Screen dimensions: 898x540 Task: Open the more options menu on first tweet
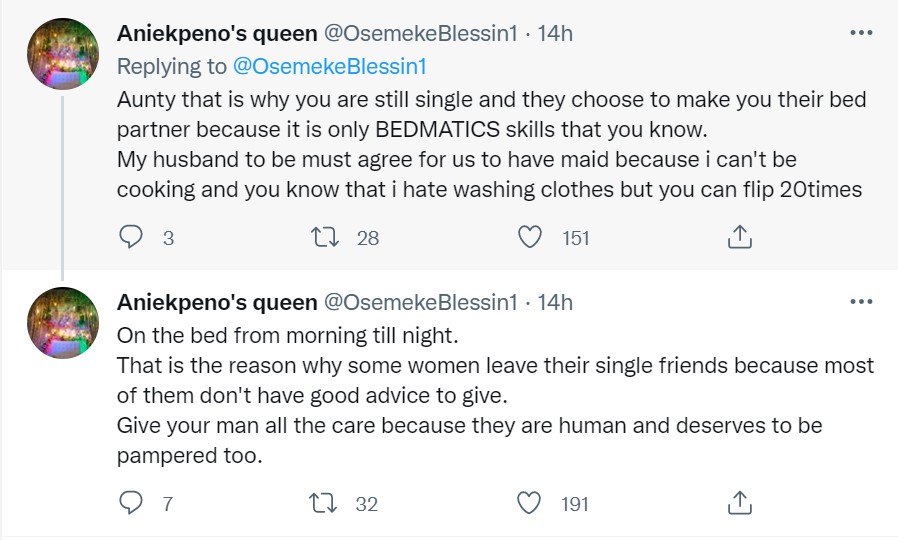(x=860, y=33)
